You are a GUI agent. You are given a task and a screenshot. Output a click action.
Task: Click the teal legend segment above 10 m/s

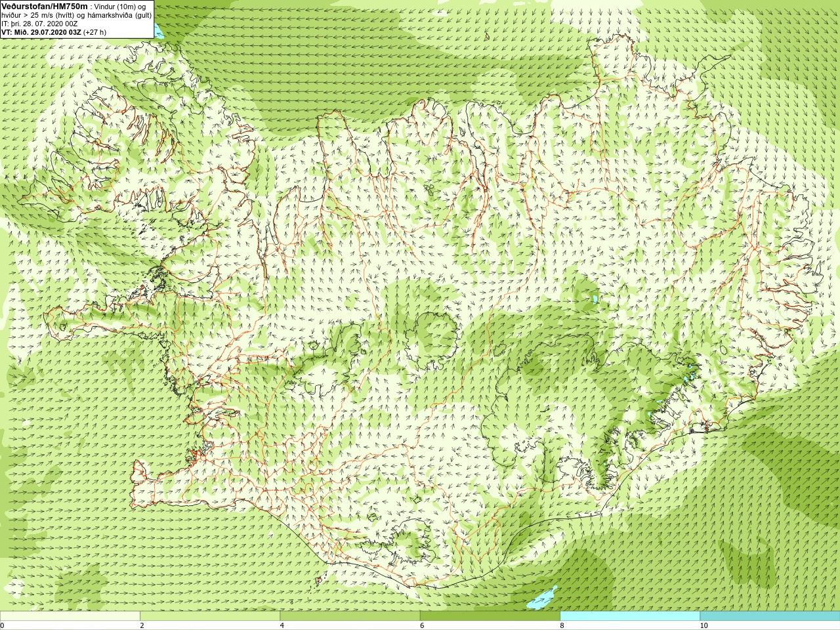[x=770, y=616]
